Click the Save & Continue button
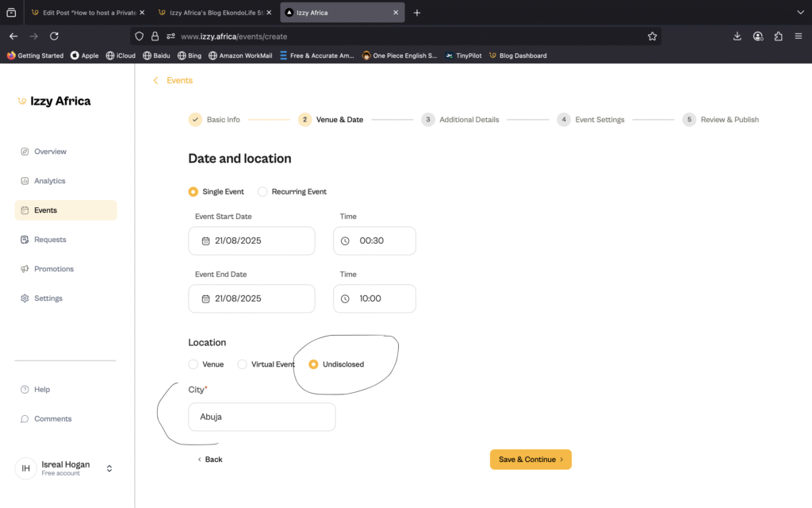The width and height of the screenshot is (812, 508). 530,460
